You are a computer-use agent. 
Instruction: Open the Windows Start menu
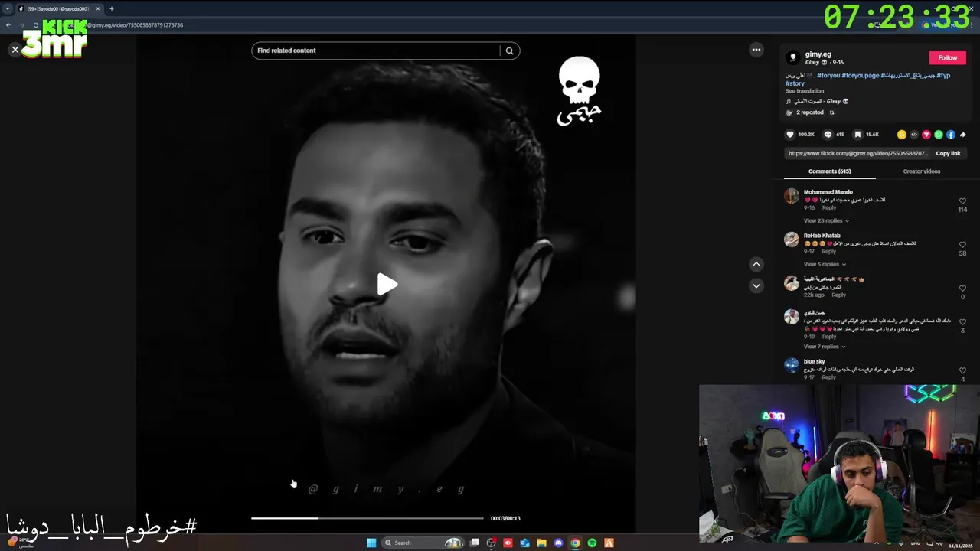pos(371,543)
